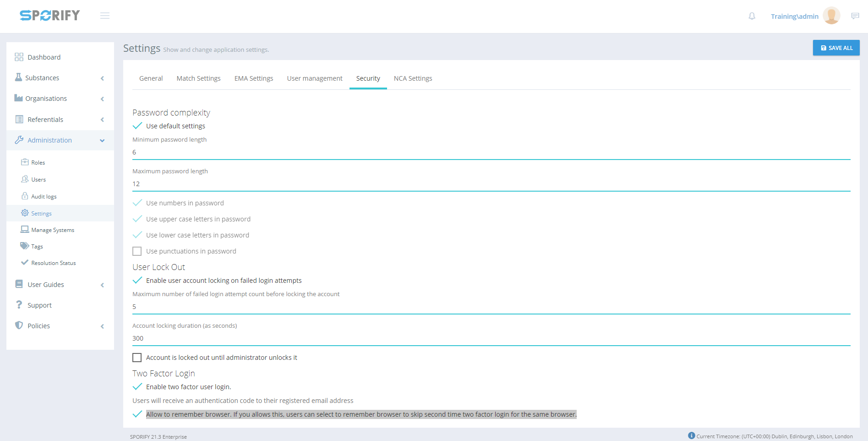Open the Support link in sidebar
The image size is (868, 441).
(39, 305)
